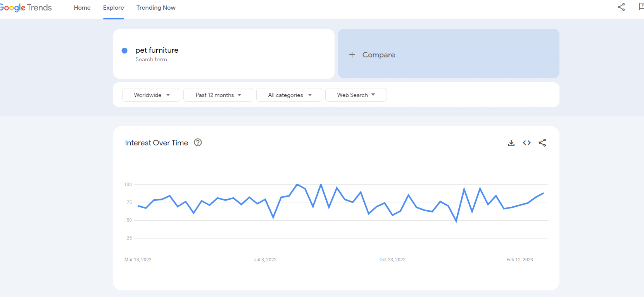Open help for Interest Over Time
Image resolution: width=644 pixels, height=297 pixels.
coord(198,143)
